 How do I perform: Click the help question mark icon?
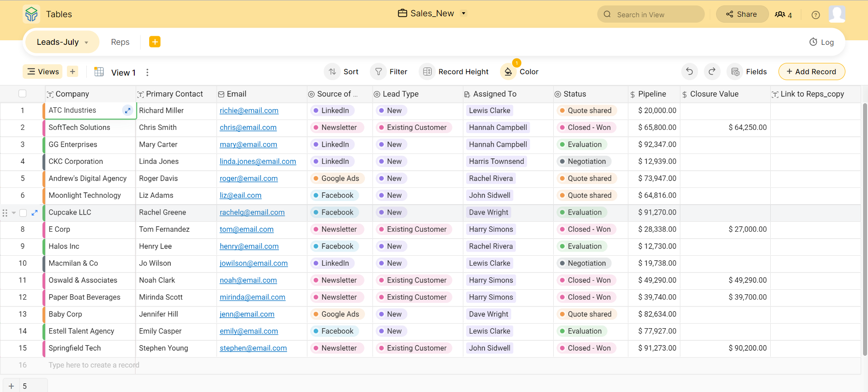pyautogui.click(x=816, y=15)
